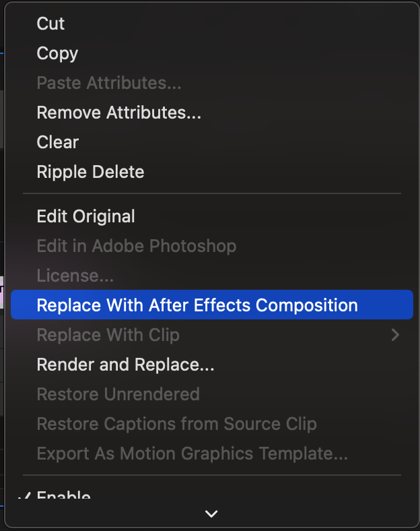Untick the checkmark beside Enable

(24, 498)
